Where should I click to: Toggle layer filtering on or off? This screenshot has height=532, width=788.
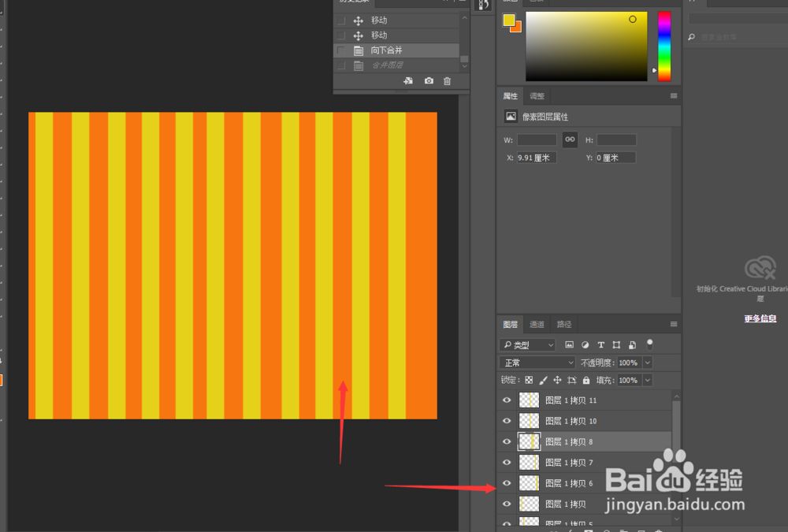click(650, 345)
